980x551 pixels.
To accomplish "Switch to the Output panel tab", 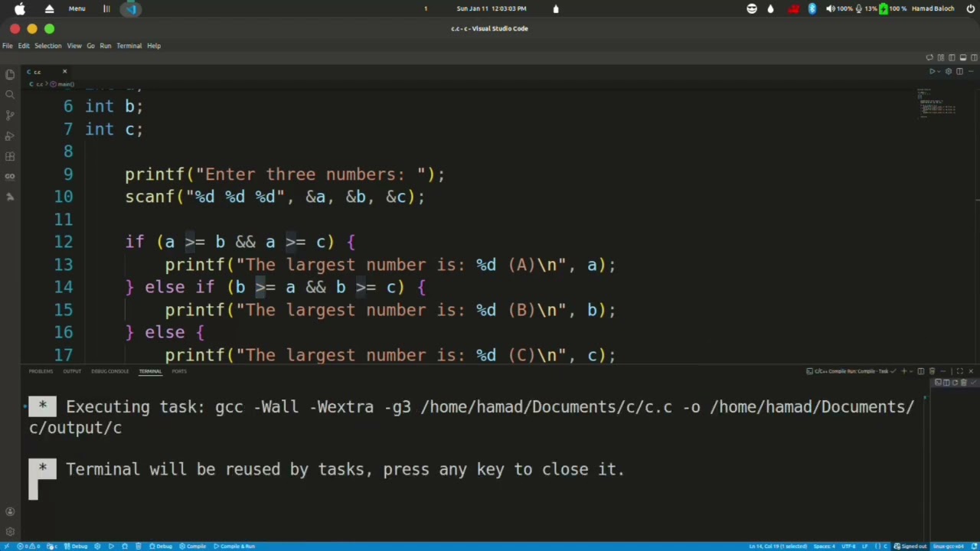I will 72,371.
